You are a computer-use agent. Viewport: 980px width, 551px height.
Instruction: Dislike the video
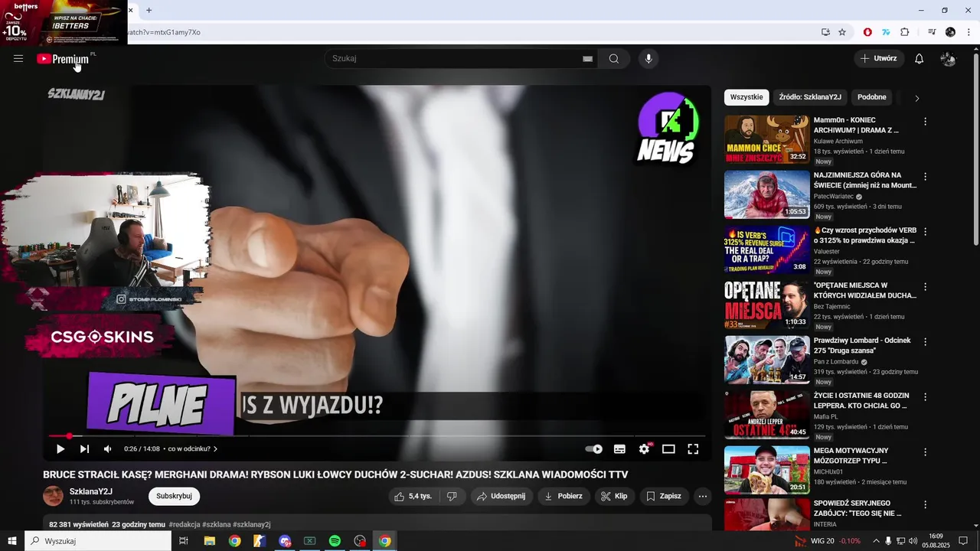[452, 497]
